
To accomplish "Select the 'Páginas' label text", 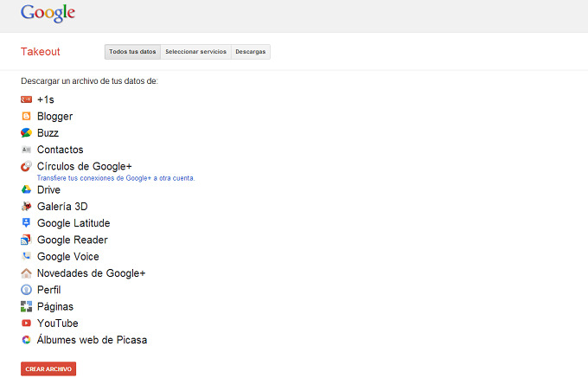I will pos(55,307).
